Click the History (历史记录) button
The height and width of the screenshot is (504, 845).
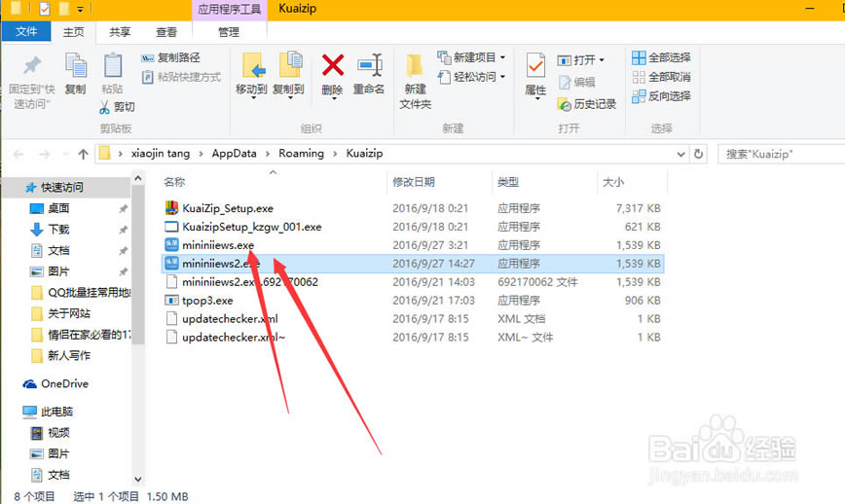click(x=586, y=104)
